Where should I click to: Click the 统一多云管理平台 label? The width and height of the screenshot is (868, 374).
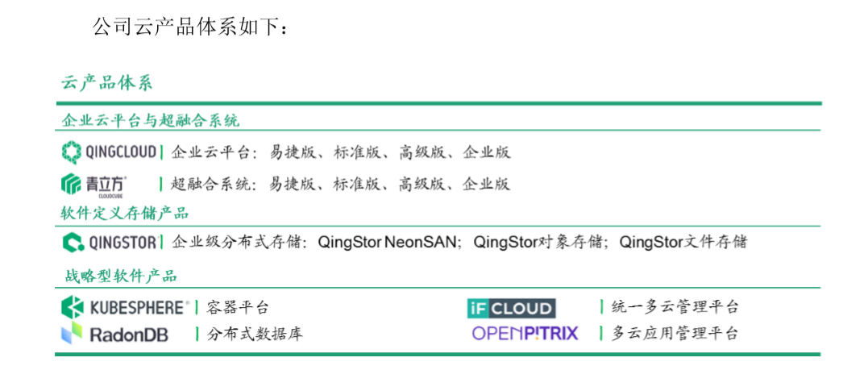(x=675, y=307)
